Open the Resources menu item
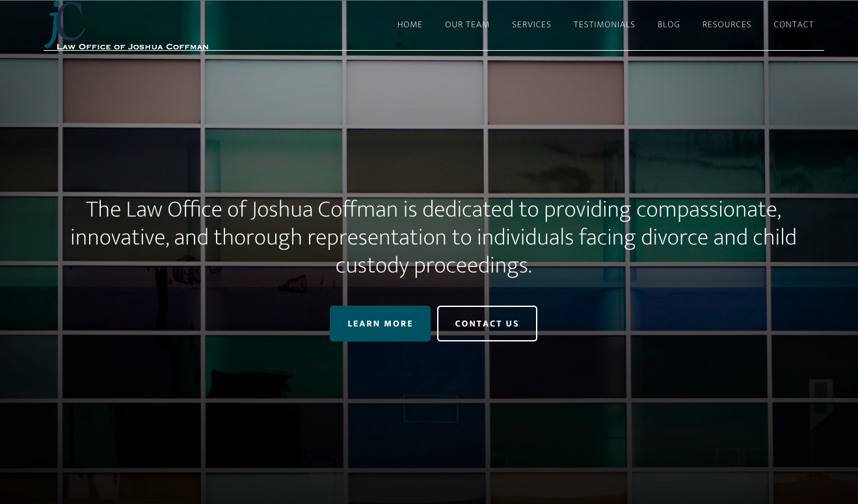The image size is (858, 504). [x=727, y=25]
